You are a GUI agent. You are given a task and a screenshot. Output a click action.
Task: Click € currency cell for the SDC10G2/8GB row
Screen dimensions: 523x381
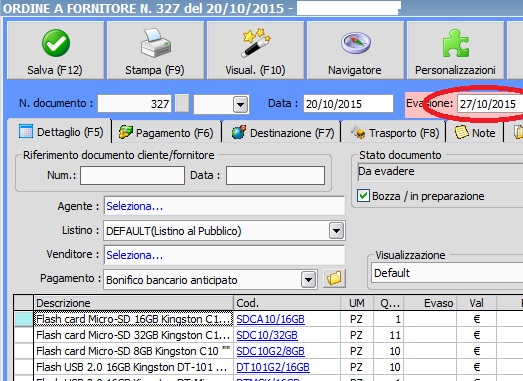tap(476, 351)
